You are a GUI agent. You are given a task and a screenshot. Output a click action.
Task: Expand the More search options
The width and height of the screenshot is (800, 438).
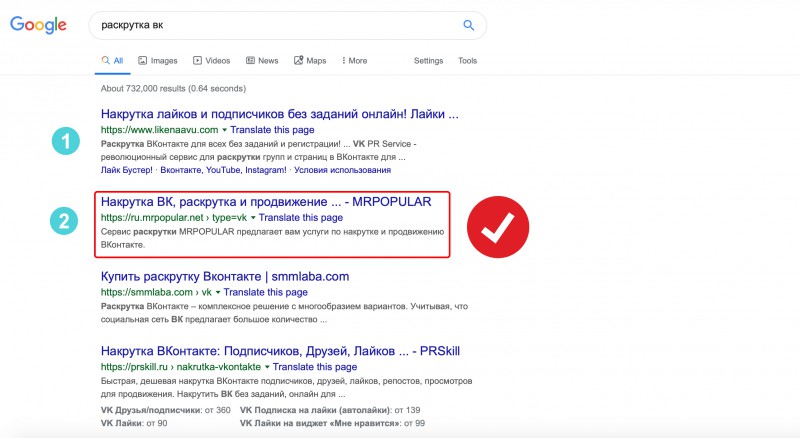point(352,61)
